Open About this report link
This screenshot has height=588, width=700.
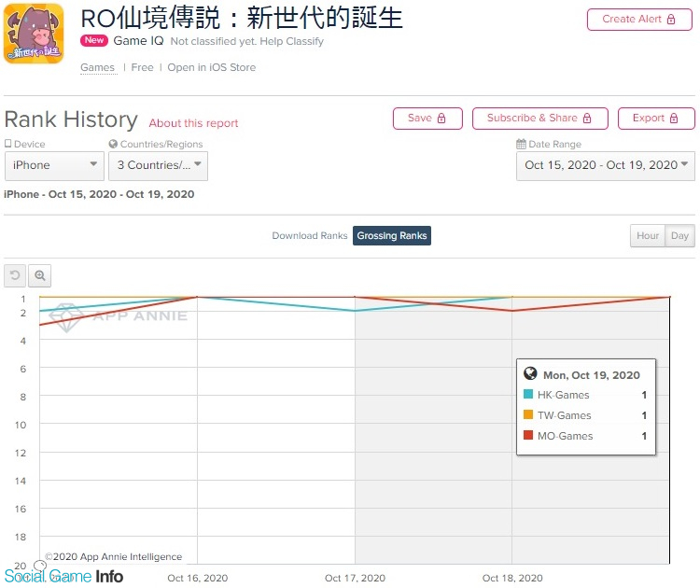[x=193, y=123]
